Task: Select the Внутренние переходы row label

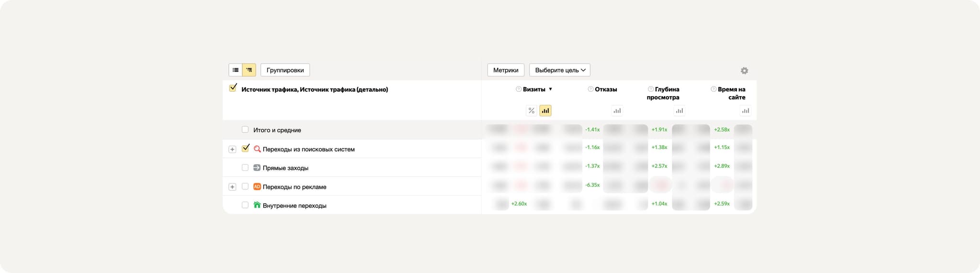Action: pyautogui.click(x=294, y=206)
